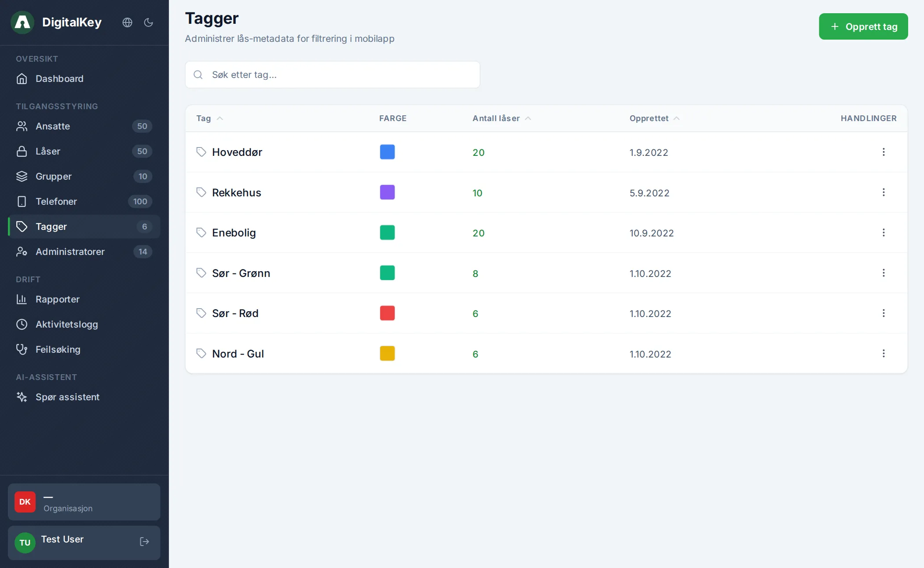This screenshot has height=568, width=924.
Task: View the Aktivitetslogg
Action: [84, 325]
